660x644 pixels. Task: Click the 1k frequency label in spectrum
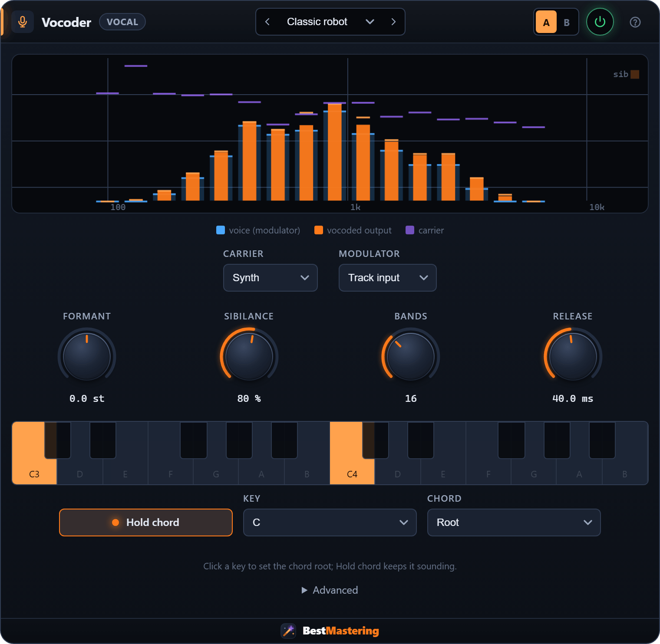355,207
